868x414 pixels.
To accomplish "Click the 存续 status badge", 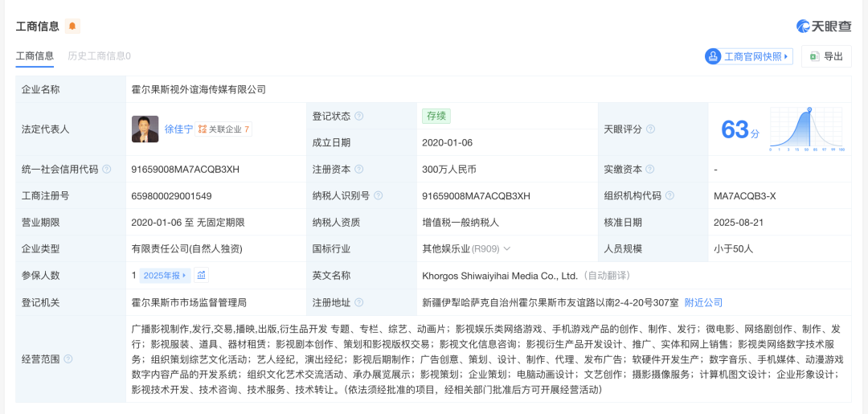I will tap(436, 117).
